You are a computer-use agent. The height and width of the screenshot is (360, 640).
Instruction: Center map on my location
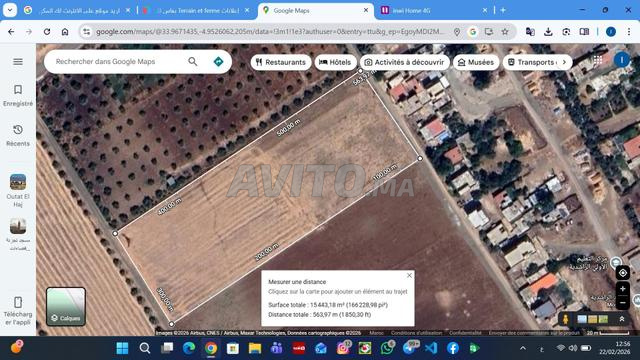(x=622, y=273)
